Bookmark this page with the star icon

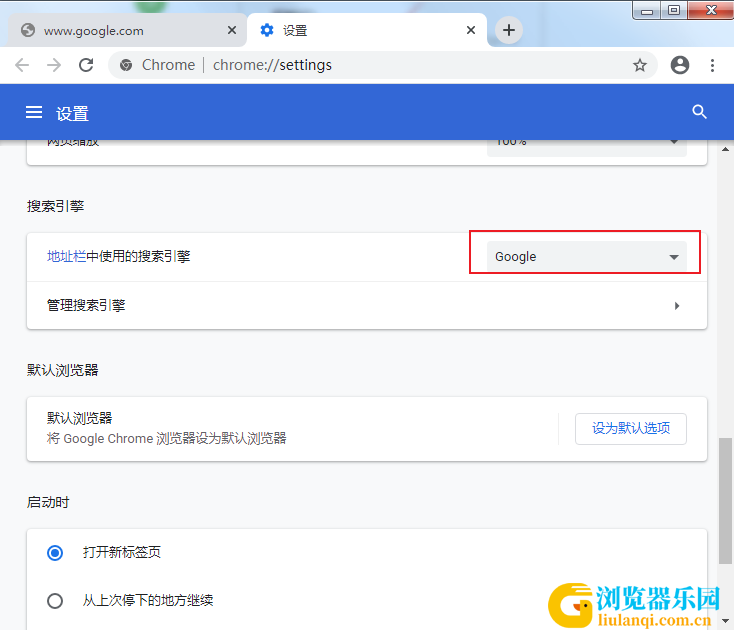(639, 65)
